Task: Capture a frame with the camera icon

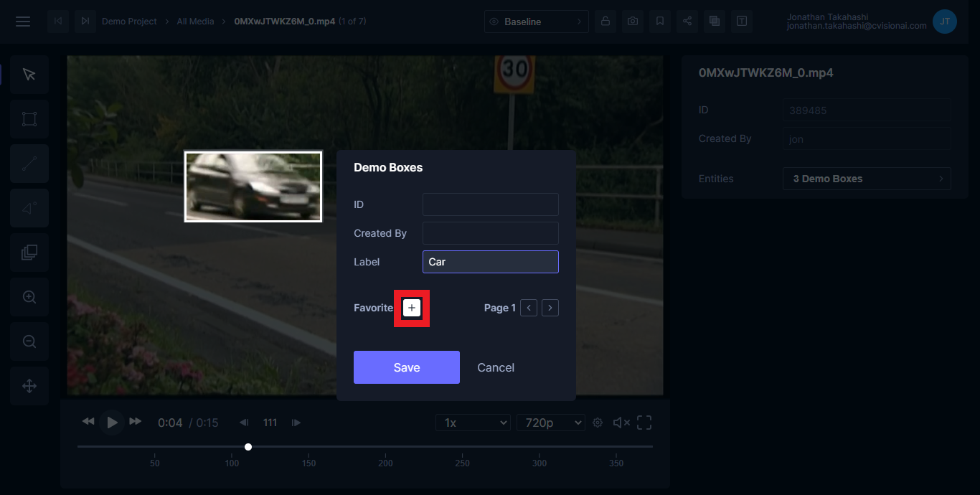Action: point(633,22)
